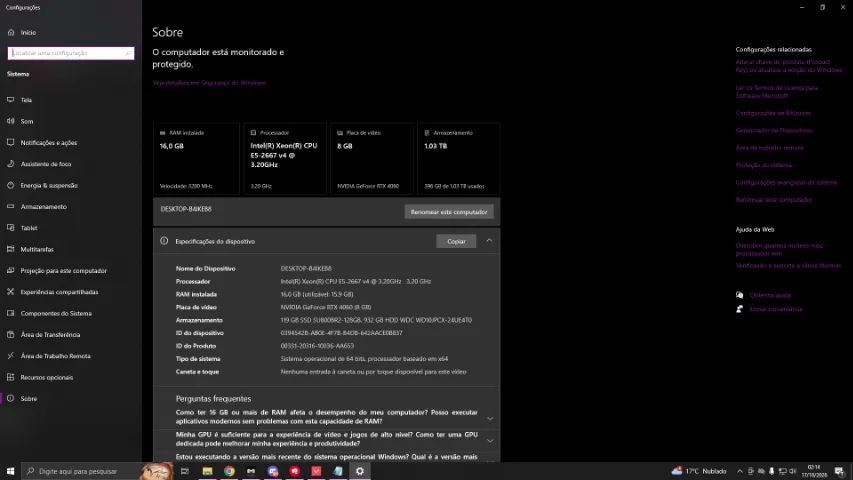Collapse the Especificações do dispositivo section
Image resolution: width=853 pixels, height=480 pixels.
click(489, 241)
